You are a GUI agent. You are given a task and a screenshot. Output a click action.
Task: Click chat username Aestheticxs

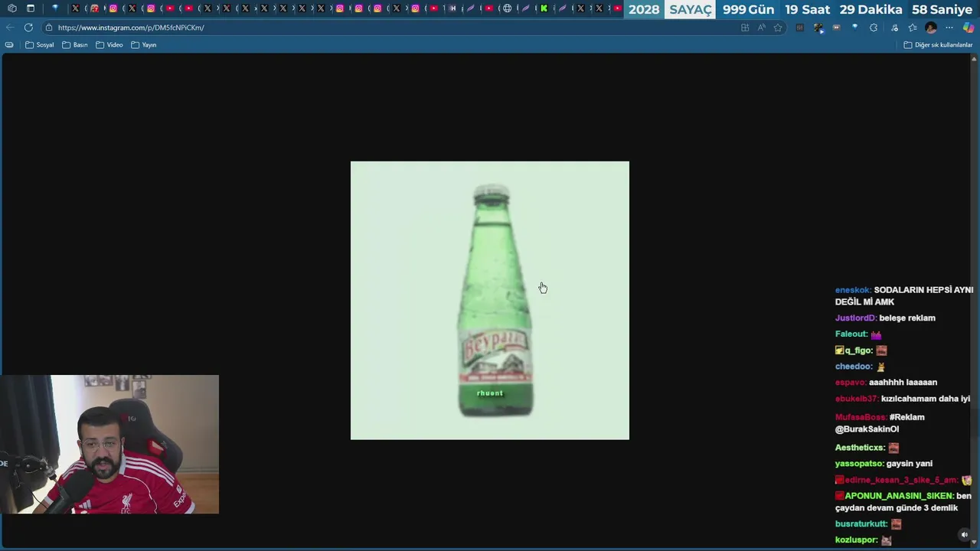(x=860, y=448)
